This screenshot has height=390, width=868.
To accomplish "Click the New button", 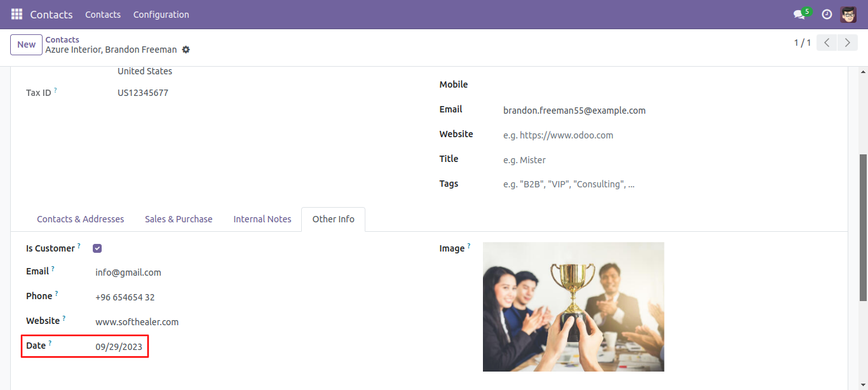I will click(26, 44).
